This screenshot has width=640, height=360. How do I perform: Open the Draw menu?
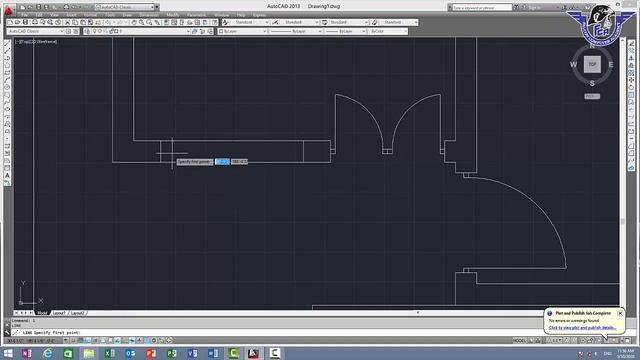127,15
